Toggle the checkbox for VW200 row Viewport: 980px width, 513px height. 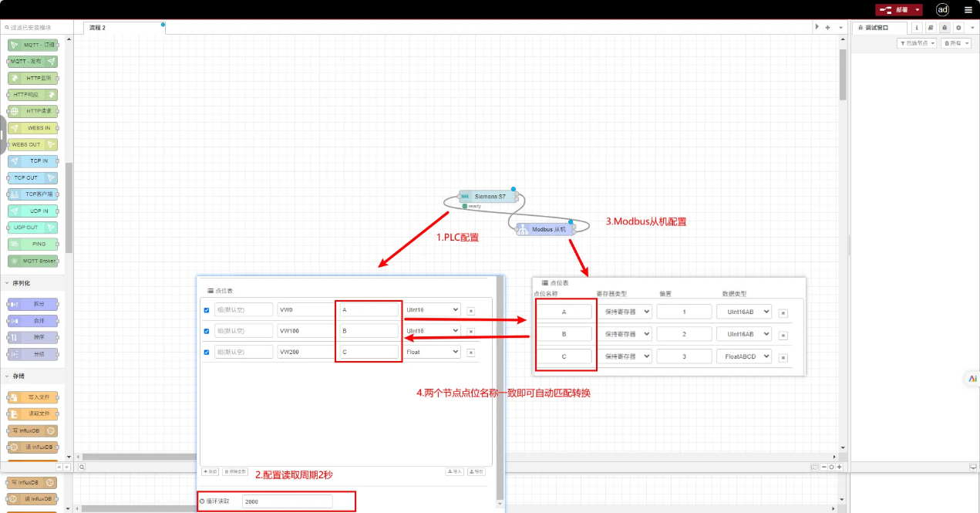point(206,352)
